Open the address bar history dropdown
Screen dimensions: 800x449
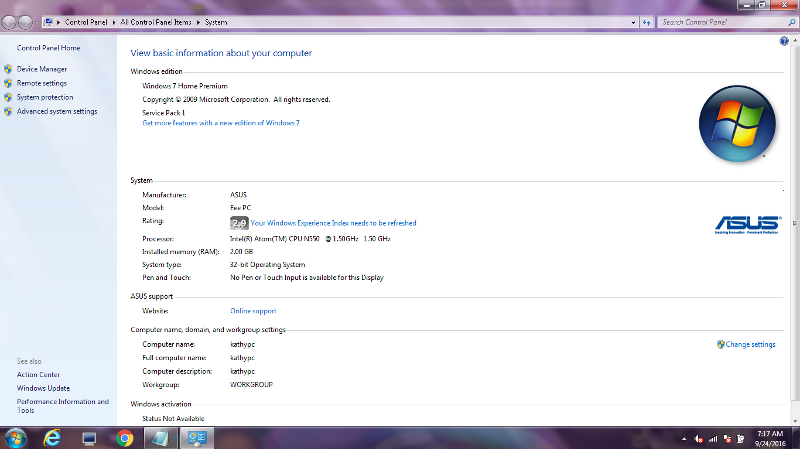(x=633, y=21)
